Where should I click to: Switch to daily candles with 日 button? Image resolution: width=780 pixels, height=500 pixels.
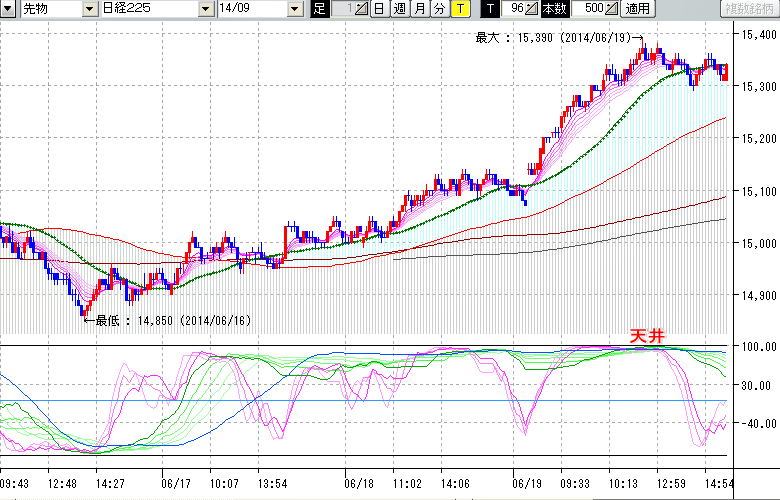[379, 9]
